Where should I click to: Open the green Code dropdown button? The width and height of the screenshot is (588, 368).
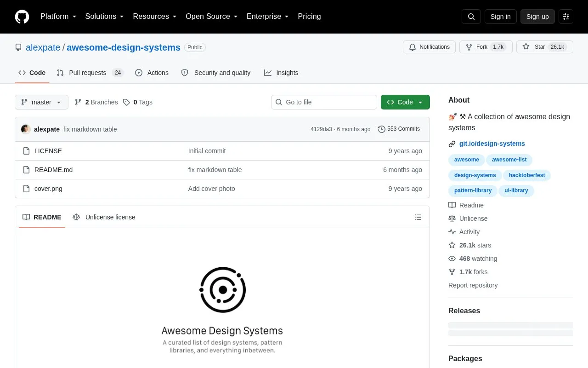point(405,102)
